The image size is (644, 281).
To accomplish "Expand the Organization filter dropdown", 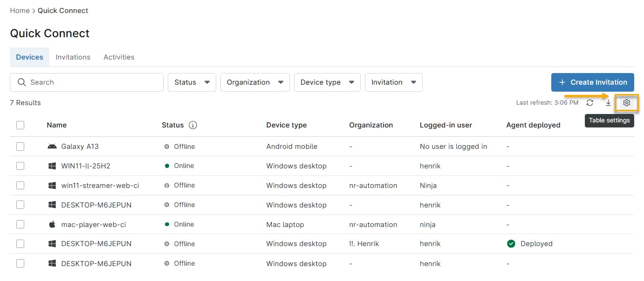I will click(x=255, y=82).
